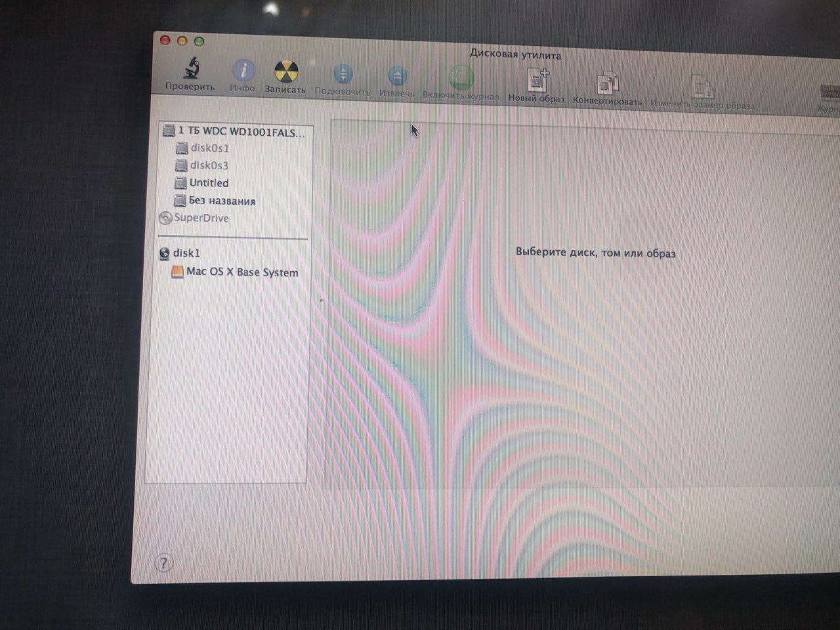This screenshot has width=840, height=630.
Task: Click the Подключить mount toolbar icon
Action: (x=343, y=74)
